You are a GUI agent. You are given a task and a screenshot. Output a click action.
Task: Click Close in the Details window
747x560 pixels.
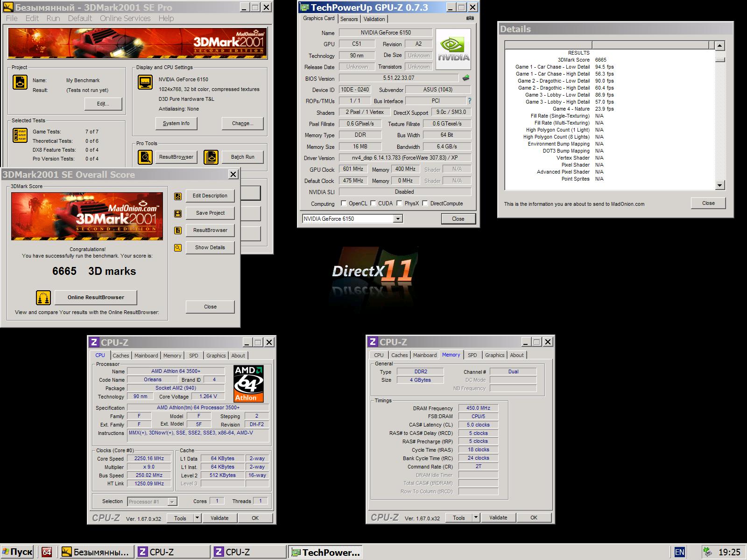(708, 203)
